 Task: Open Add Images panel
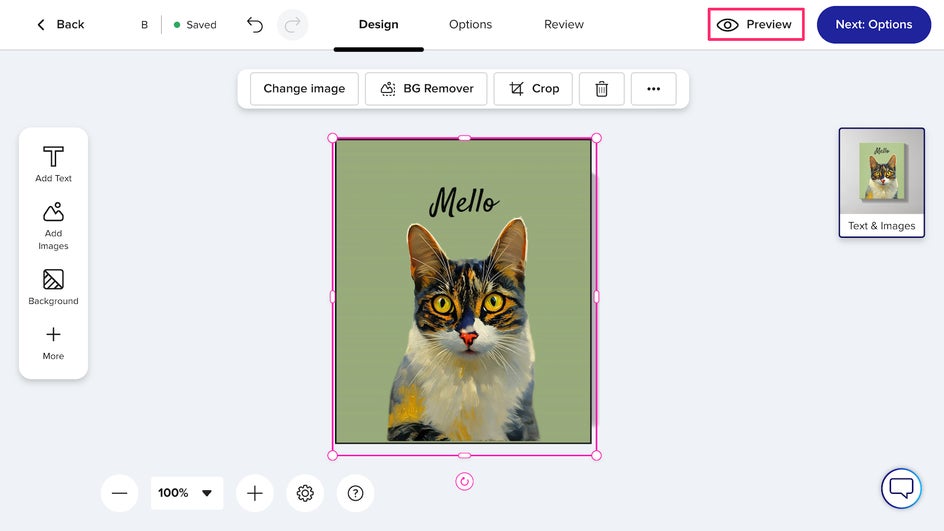tap(54, 226)
